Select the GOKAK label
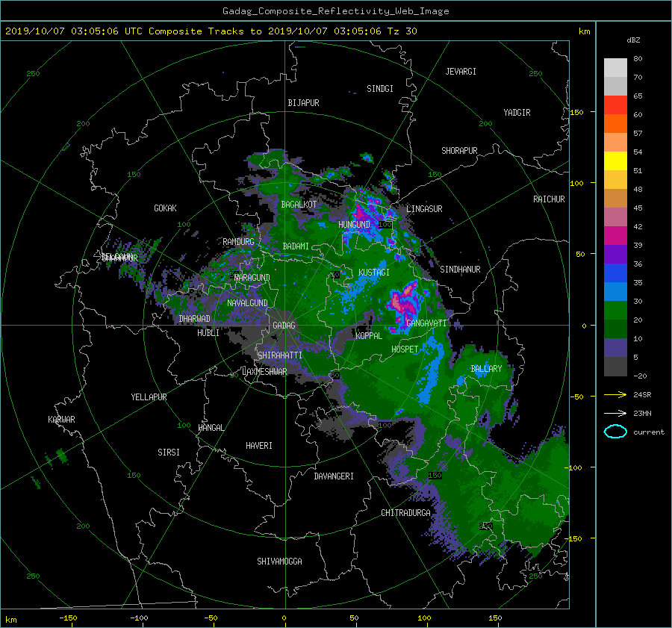Image resolution: width=672 pixels, height=628 pixels. coord(165,208)
